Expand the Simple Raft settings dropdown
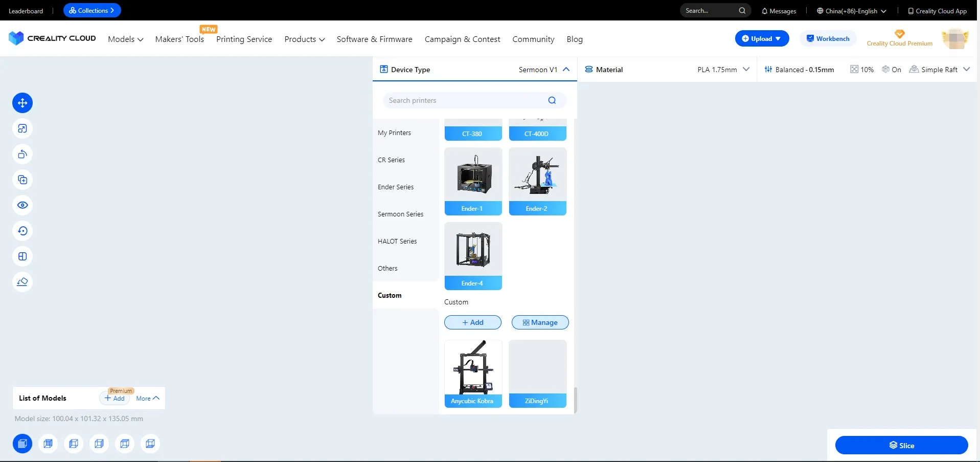980x462 pixels. coord(966,70)
